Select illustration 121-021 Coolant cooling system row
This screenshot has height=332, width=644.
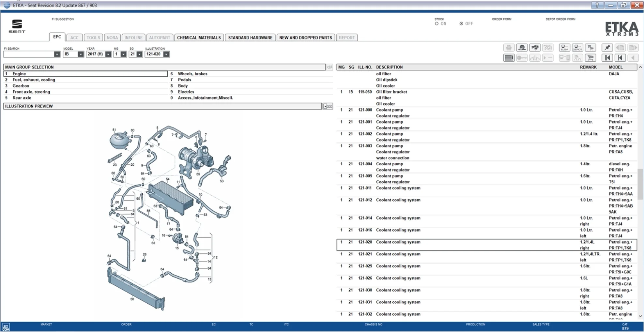(x=486, y=257)
